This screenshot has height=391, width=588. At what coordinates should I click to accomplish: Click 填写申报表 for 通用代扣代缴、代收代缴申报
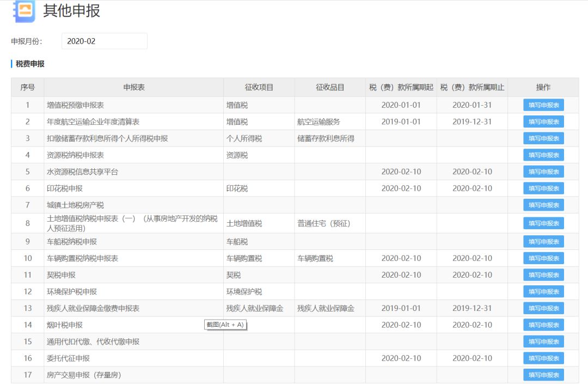click(543, 341)
